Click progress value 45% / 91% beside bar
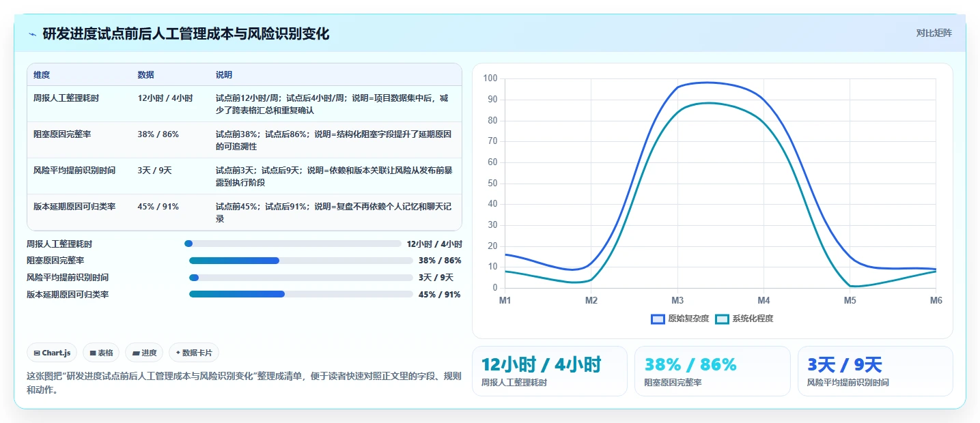This screenshot has height=423, width=980. (439, 295)
